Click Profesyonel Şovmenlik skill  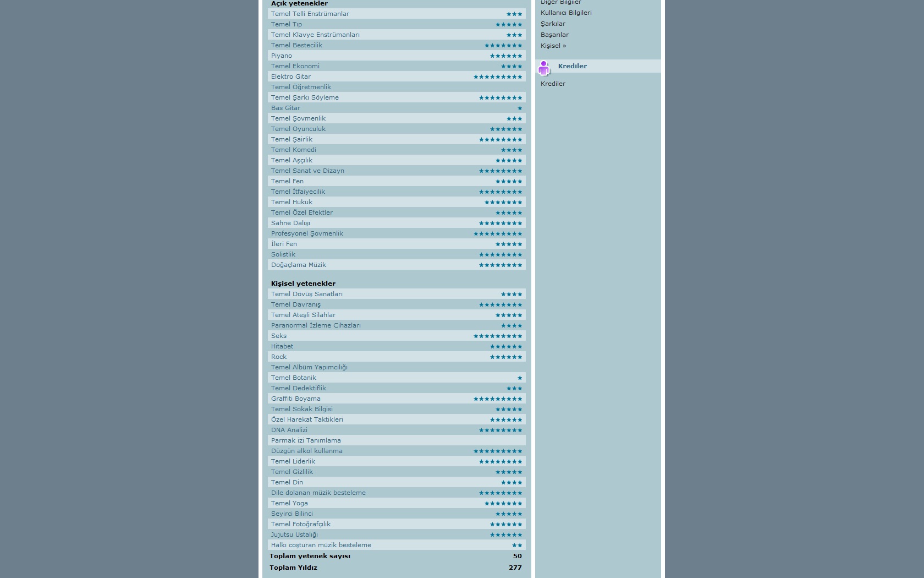(x=307, y=233)
